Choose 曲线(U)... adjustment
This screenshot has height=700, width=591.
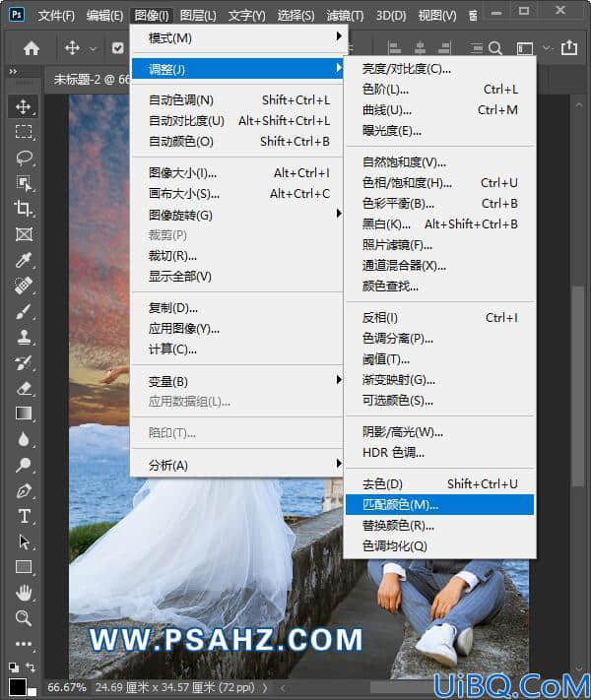(439, 110)
